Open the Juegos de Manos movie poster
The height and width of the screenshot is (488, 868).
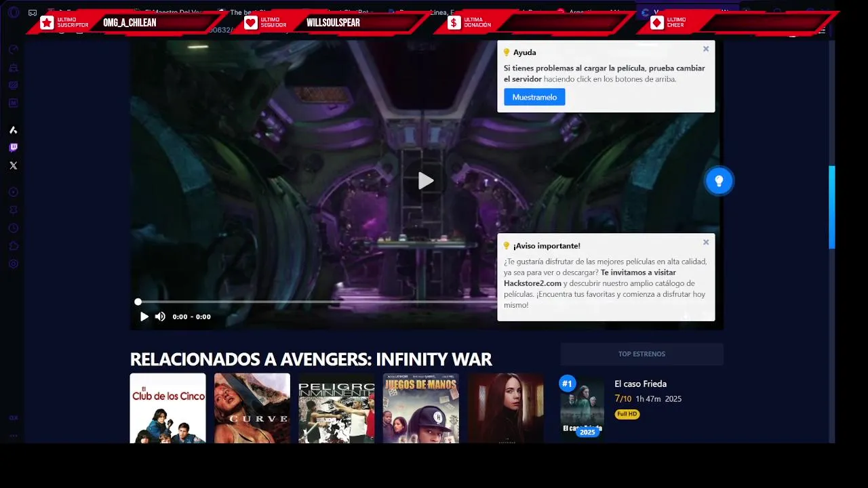click(x=421, y=408)
